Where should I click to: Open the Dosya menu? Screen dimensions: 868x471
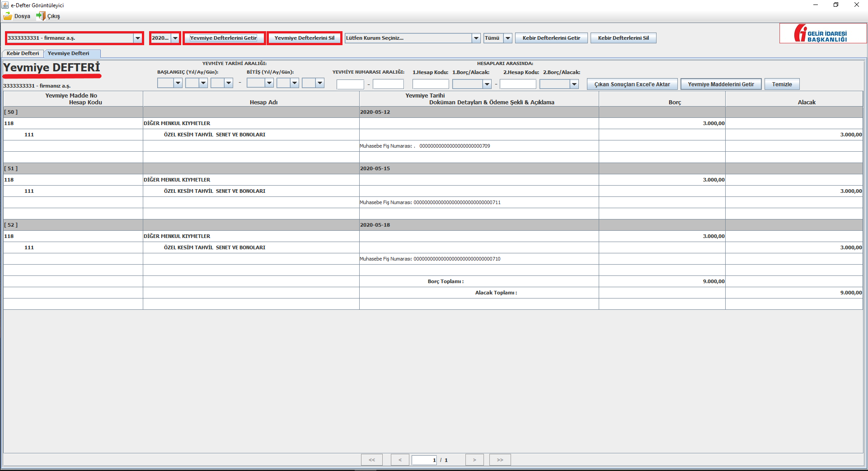click(x=17, y=16)
